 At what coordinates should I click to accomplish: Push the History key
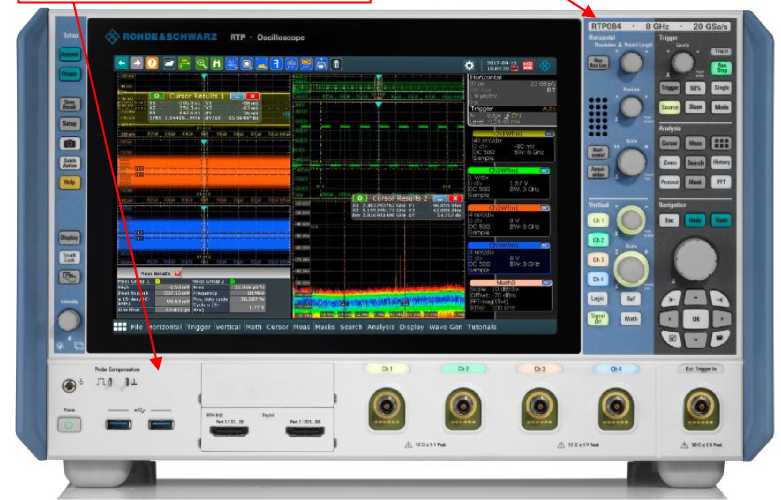[x=721, y=162]
